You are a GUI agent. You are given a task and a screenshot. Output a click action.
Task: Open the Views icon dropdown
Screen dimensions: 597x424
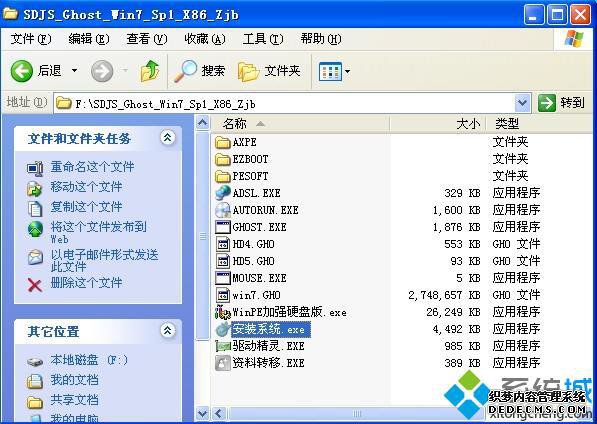click(335, 71)
